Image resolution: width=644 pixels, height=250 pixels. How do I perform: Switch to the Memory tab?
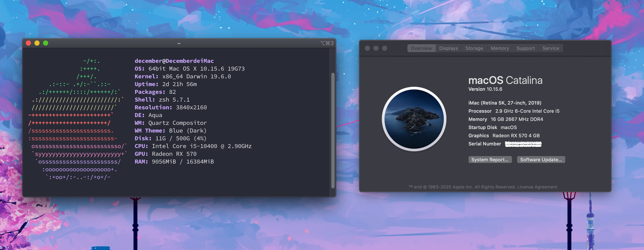click(x=500, y=48)
